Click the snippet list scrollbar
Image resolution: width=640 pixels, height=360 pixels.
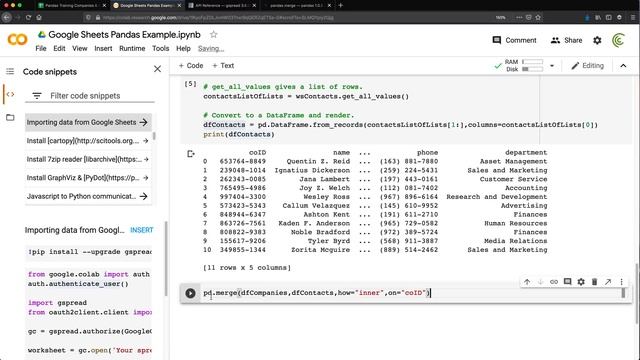point(154,136)
